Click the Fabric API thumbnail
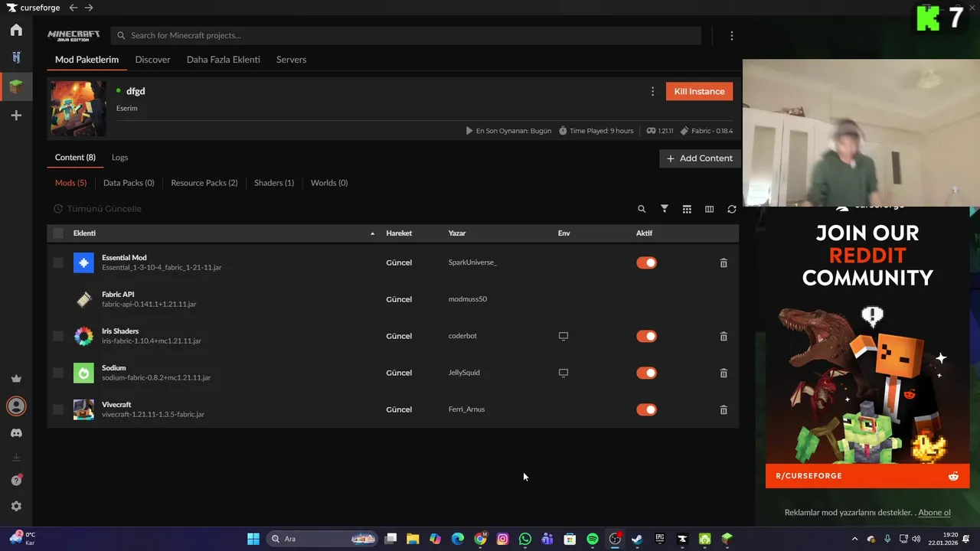 pos(83,299)
